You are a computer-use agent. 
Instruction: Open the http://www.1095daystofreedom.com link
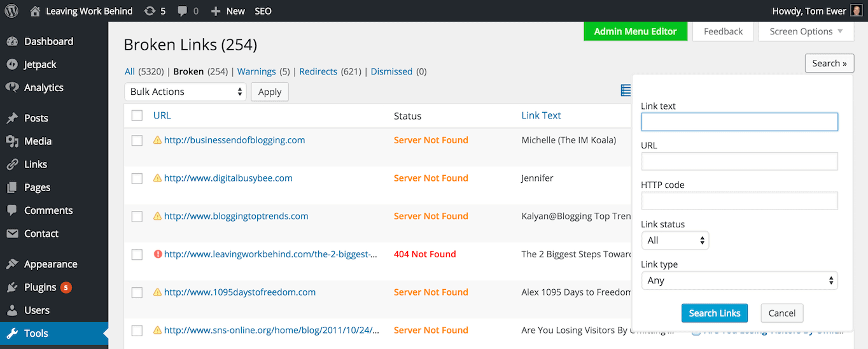(x=240, y=292)
